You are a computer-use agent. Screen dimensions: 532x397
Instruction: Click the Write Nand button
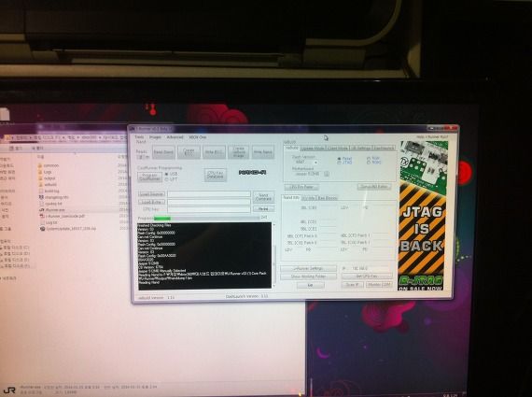pyautogui.click(x=263, y=152)
